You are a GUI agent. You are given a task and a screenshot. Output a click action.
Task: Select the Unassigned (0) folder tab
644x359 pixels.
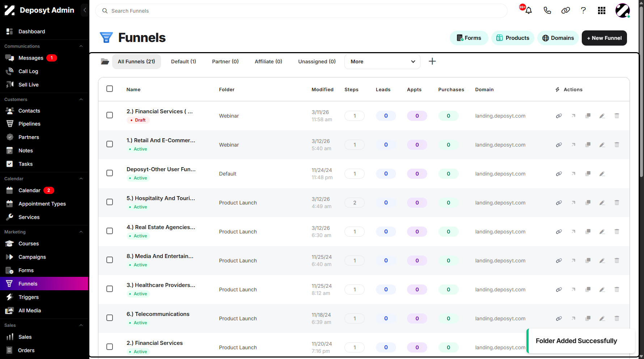[317, 62]
